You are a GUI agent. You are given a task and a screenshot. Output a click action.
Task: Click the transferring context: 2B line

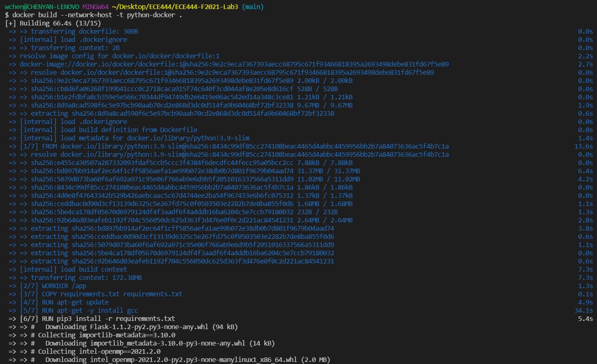pyautogui.click(x=64, y=48)
